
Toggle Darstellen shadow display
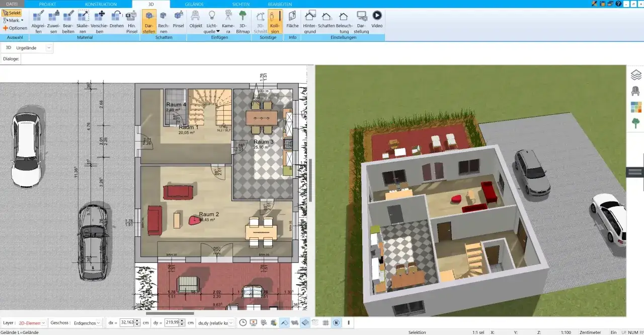(x=149, y=22)
